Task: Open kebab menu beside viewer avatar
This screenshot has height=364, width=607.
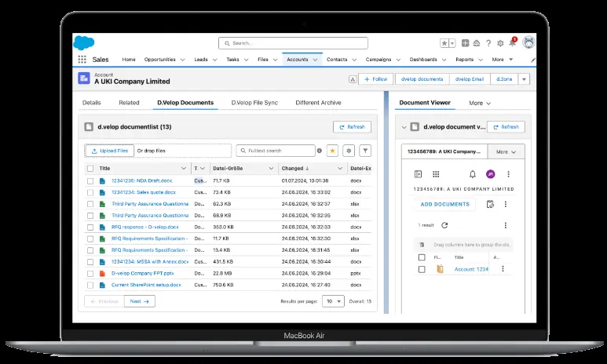Action: click(x=508, y=174)
